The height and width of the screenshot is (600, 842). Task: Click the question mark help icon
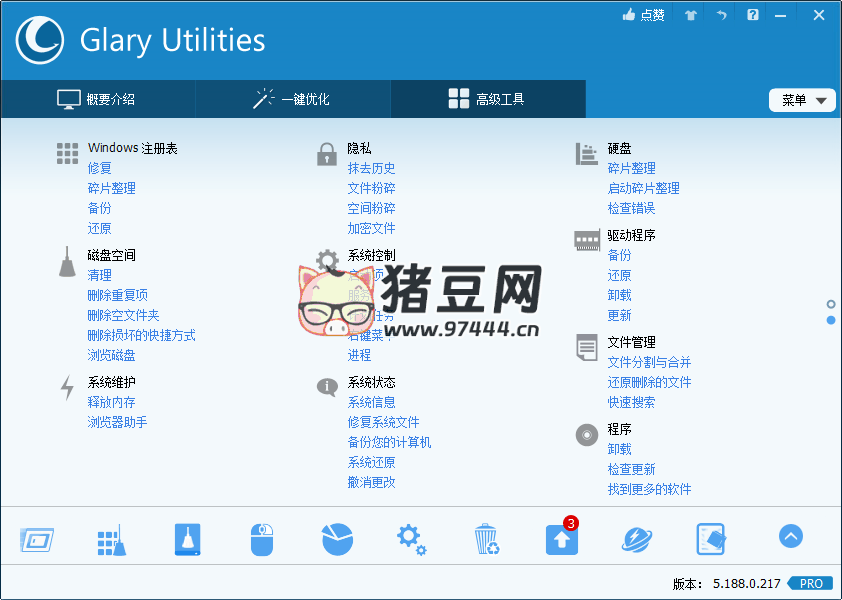(x=753, y=15)
